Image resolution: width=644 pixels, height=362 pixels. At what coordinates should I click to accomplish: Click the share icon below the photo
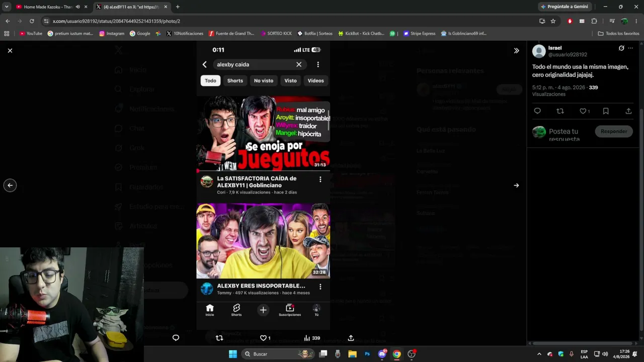(x=351, y=338)
